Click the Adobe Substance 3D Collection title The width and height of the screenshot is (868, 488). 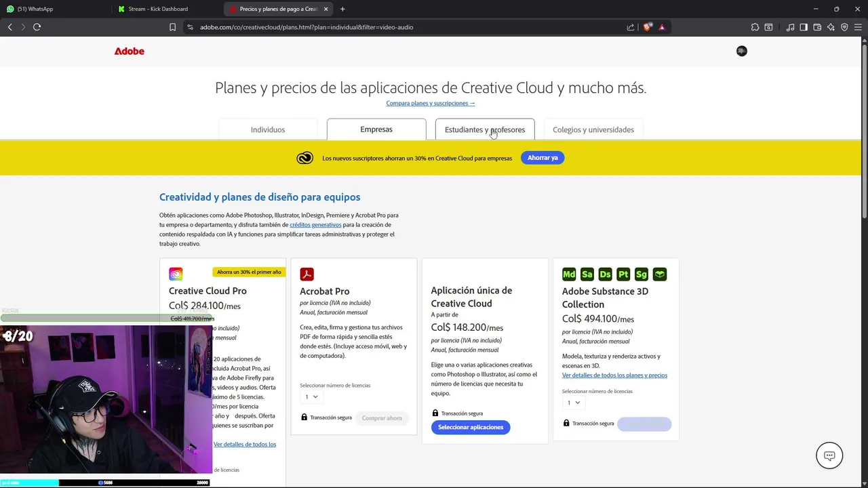[606, 298]
